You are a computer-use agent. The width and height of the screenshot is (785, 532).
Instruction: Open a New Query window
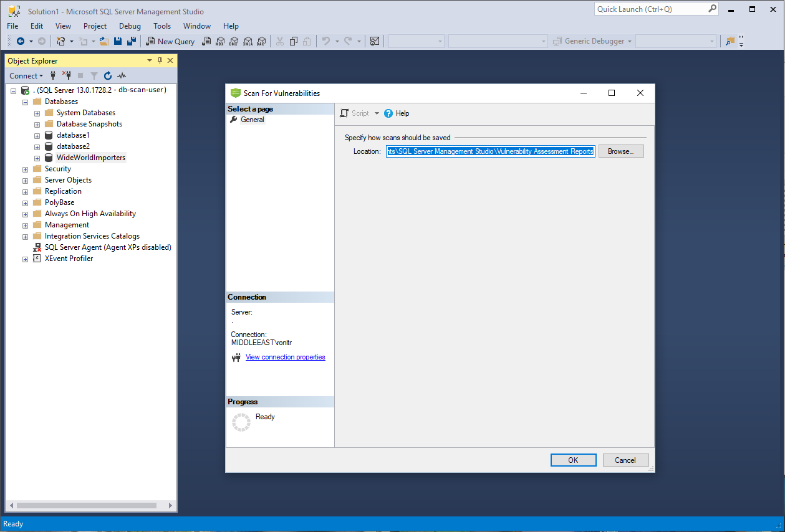point(170,41)
